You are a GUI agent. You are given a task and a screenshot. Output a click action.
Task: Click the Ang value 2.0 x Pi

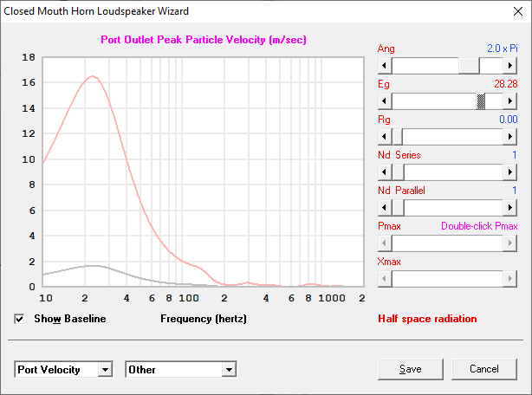503,49
